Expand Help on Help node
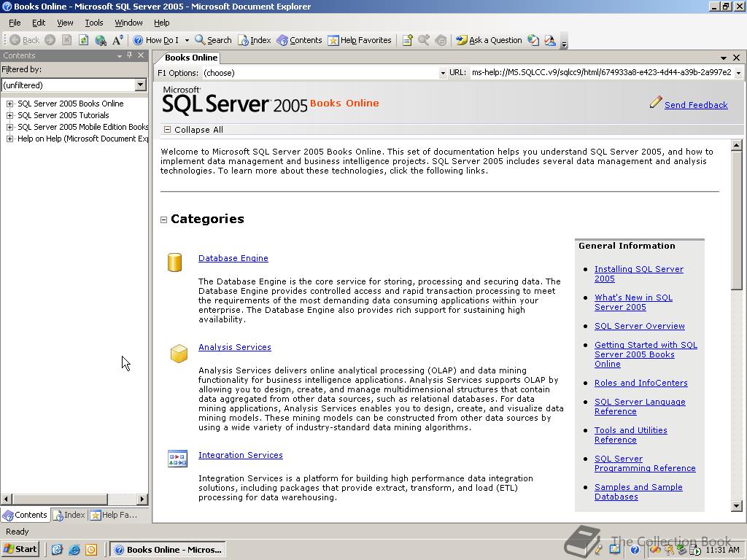The image size is (747, 560). pyautogui.click(x=9, y=139)
